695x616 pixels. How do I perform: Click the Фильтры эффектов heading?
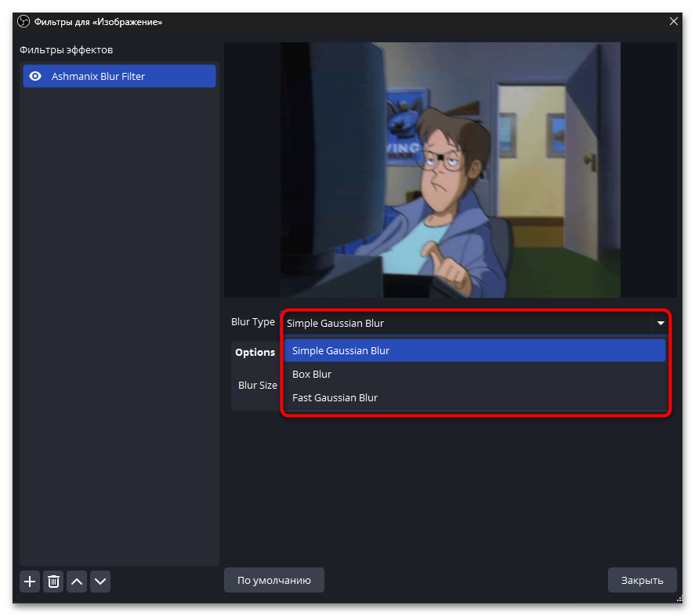pyautogui.click(x=66, y=49)
